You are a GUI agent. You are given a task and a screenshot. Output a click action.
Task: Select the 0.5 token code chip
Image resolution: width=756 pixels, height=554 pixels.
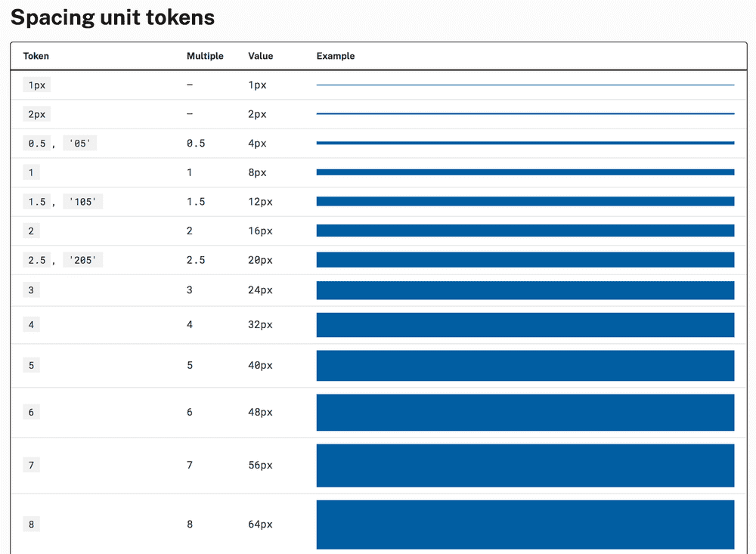[x=37, y=144]
